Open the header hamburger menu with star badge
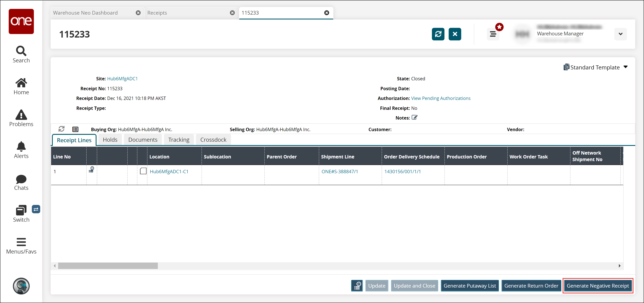The image size is (644, 303). [x=493, y=34]
